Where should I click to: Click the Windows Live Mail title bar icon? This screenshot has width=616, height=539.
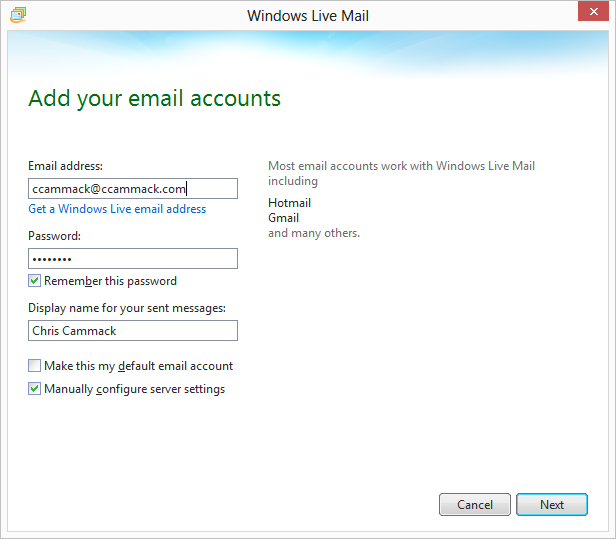pyautogui.click(x=18, y=15)
